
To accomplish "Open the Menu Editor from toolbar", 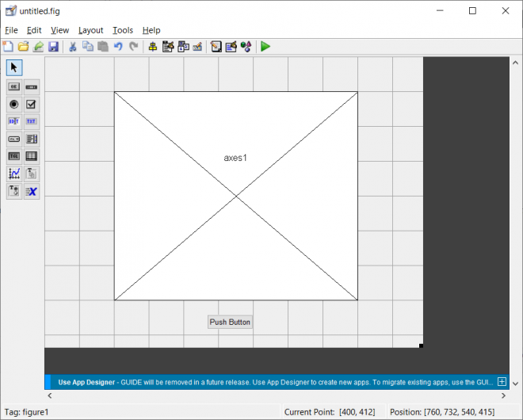I will click(x=168, y=47).
